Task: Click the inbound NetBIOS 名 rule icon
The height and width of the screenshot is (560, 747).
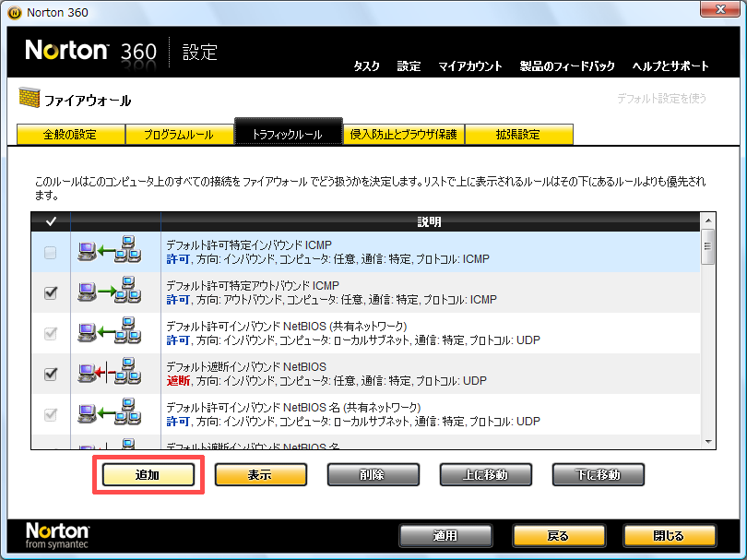Action: 109,414
